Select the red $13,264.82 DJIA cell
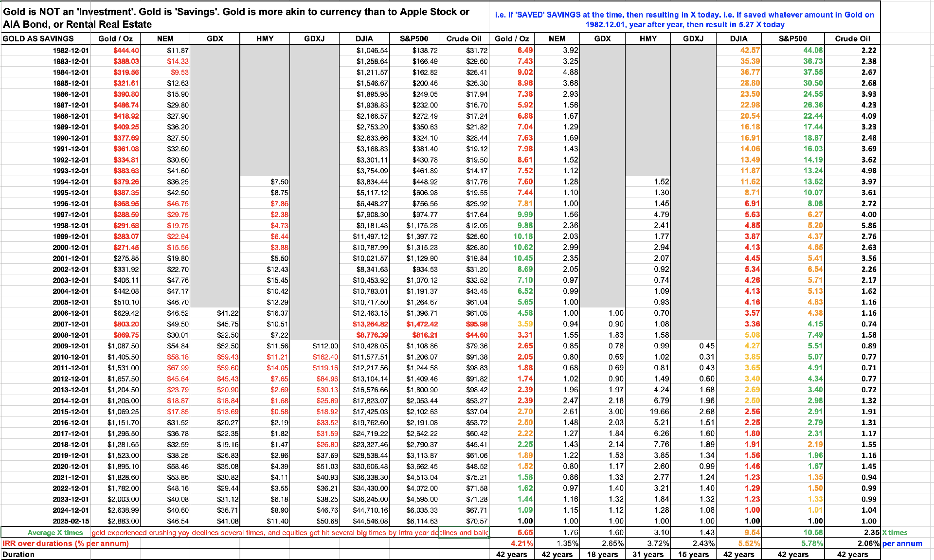The image size is (934, 560). 370,324
